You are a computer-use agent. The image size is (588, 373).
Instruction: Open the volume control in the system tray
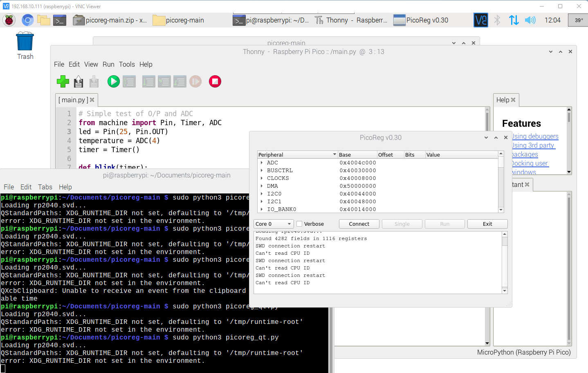tap(530, 20)
